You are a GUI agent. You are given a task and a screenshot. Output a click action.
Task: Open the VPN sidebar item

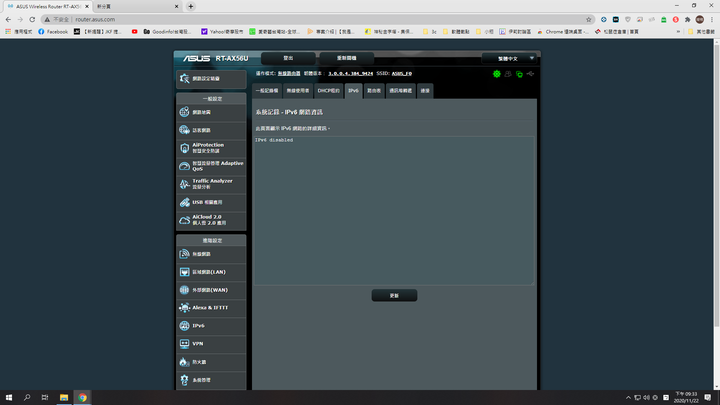click(x=211, y=343)
